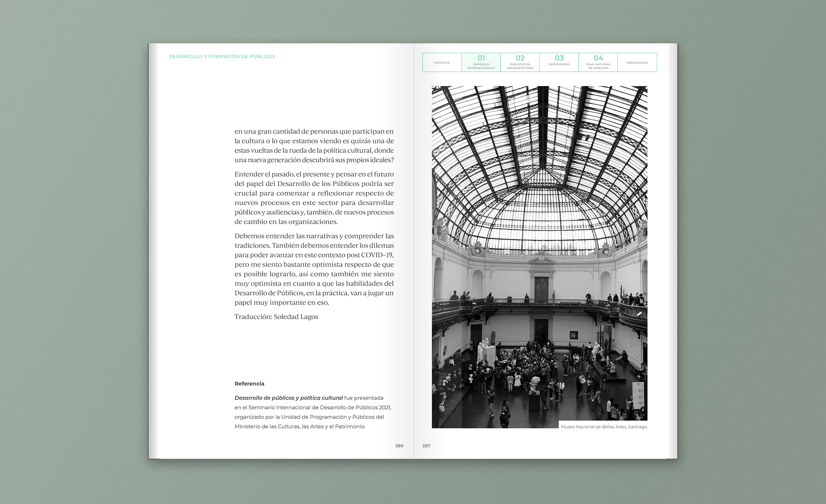This screenshot has width=826, height=504.
Task: Click page number 287
Action: point(426,446)
